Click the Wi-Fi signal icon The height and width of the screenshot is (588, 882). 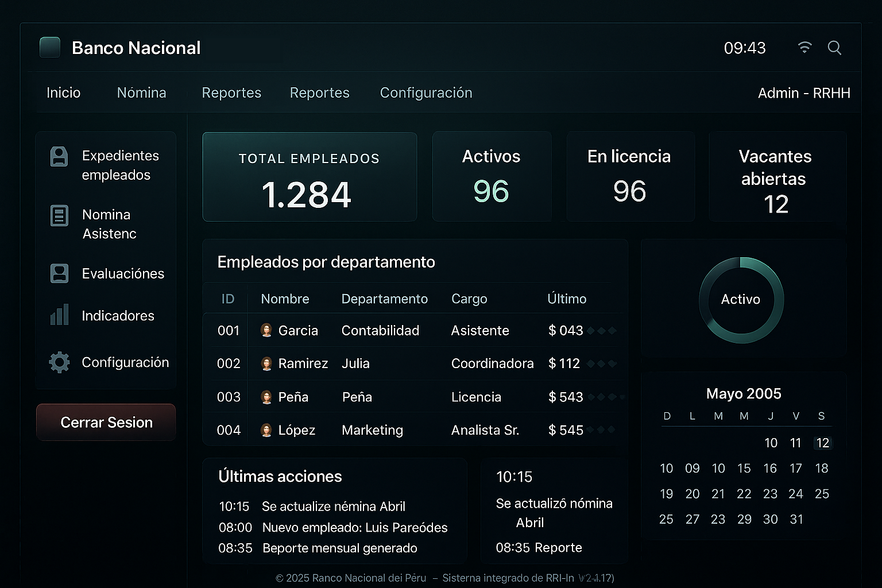click(805, 47)
